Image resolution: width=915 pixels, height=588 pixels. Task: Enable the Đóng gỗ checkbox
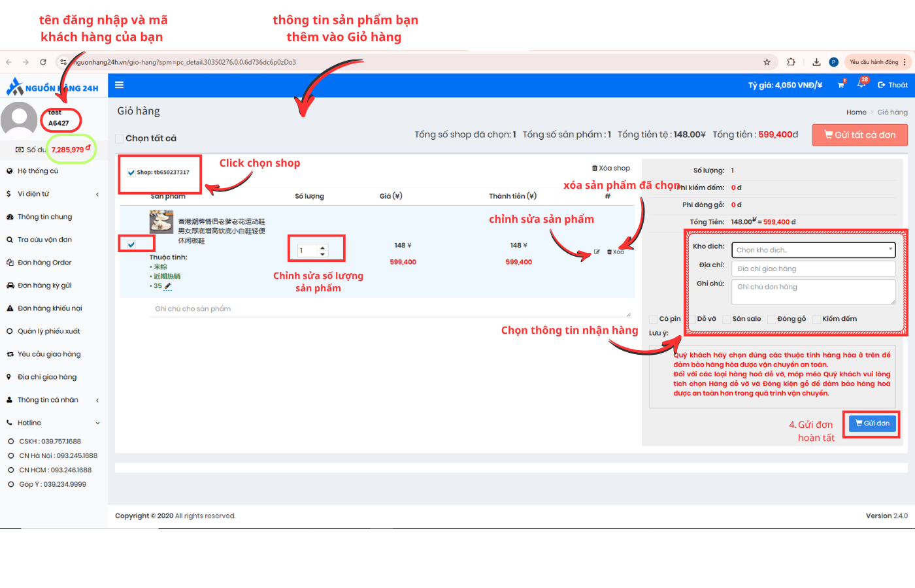772,319
